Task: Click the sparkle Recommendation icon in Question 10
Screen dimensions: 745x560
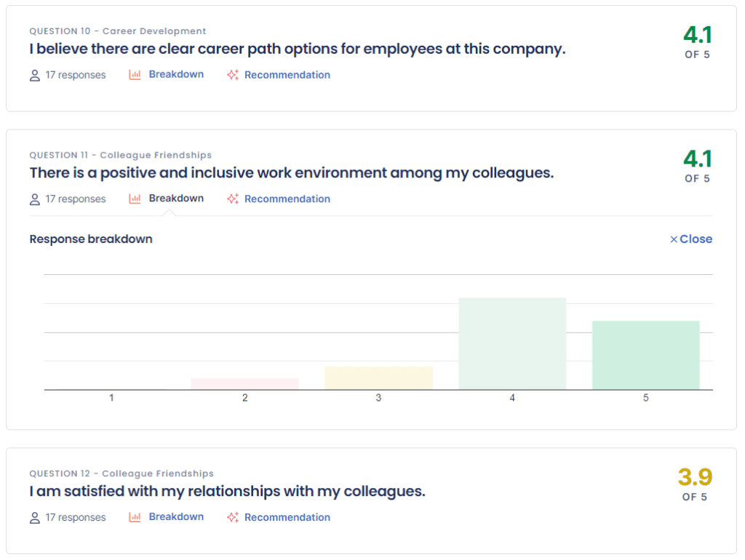Action: (233, 75)
